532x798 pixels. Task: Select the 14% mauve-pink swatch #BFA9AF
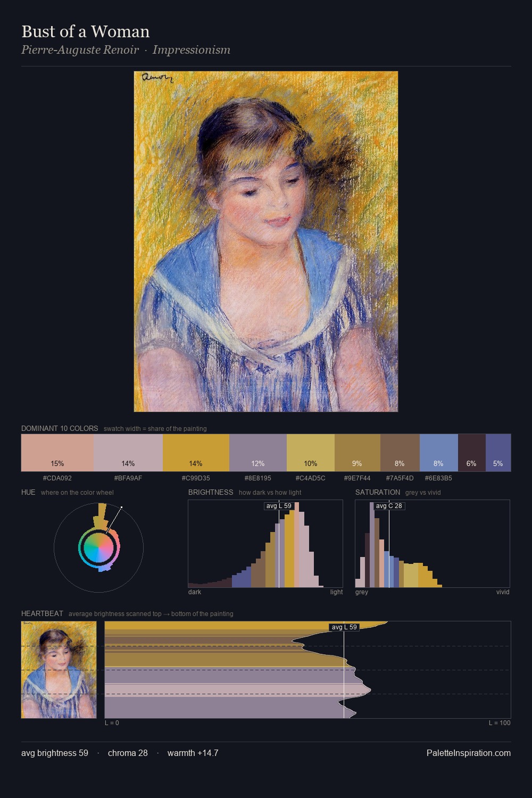[128, 453]
